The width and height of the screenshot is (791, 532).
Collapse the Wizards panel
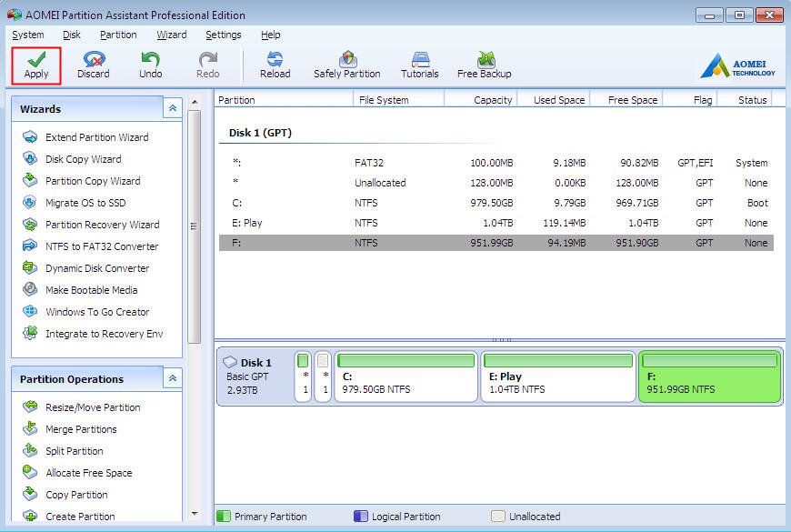pos(173,108)
